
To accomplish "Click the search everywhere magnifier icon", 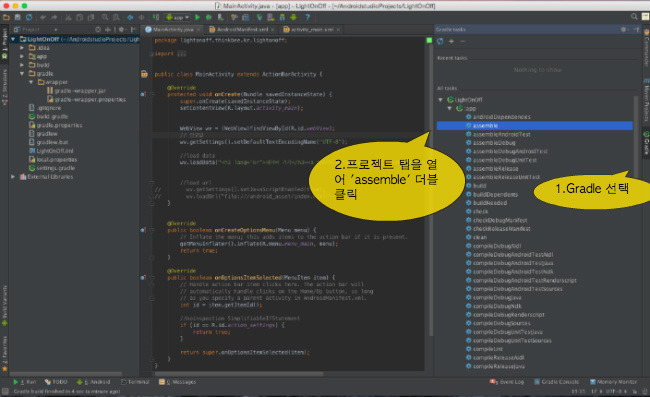I will pyautogui.click(x=634, y=17).
